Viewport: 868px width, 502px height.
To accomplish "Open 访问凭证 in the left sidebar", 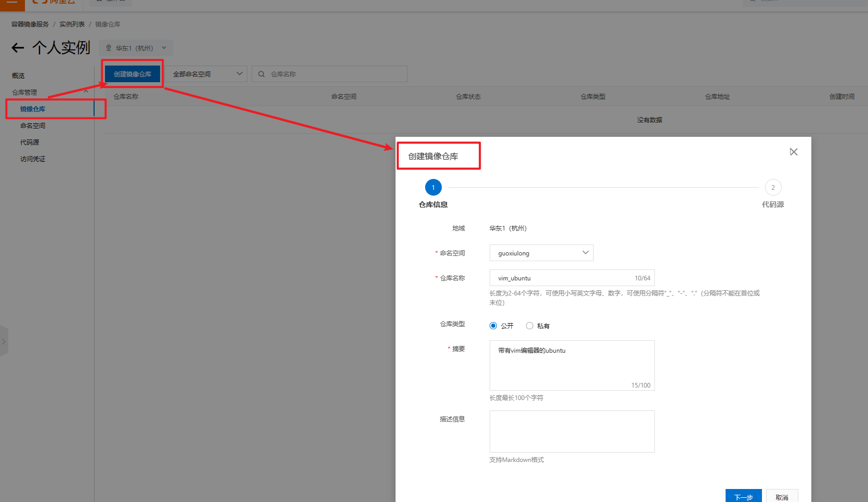I will 33,159.
